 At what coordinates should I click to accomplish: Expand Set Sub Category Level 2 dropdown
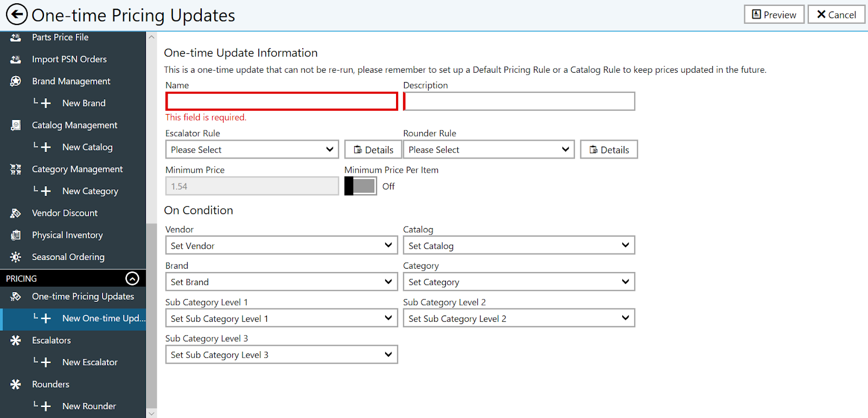coord(519,318)
